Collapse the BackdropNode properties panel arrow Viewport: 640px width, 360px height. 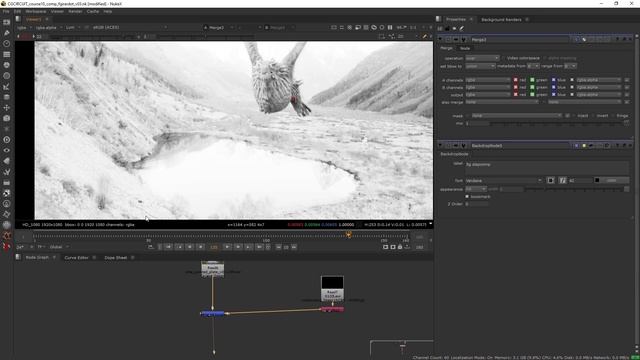click(x=440, y=145)
